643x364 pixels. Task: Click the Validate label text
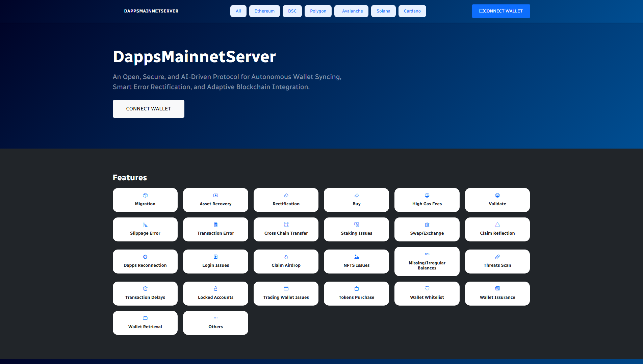497,204
